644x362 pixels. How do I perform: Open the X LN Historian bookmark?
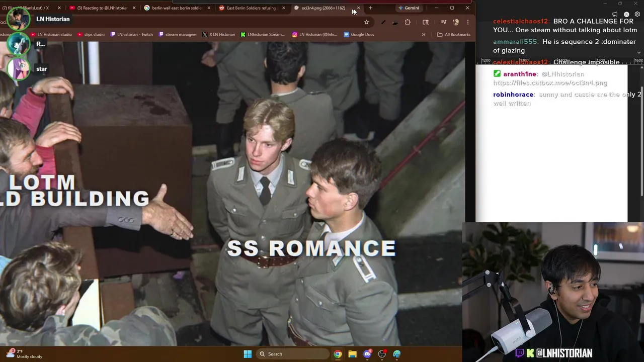[219, 35]
